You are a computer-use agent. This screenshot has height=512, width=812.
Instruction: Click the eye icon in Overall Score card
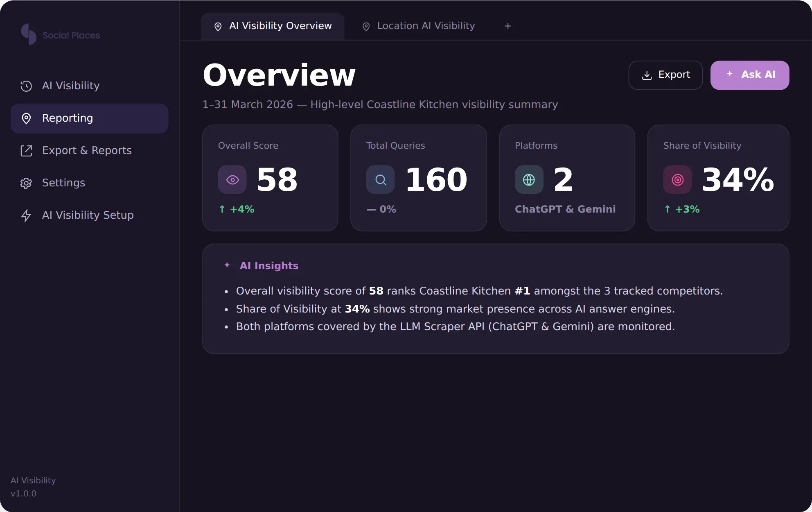tap(232, 180)
